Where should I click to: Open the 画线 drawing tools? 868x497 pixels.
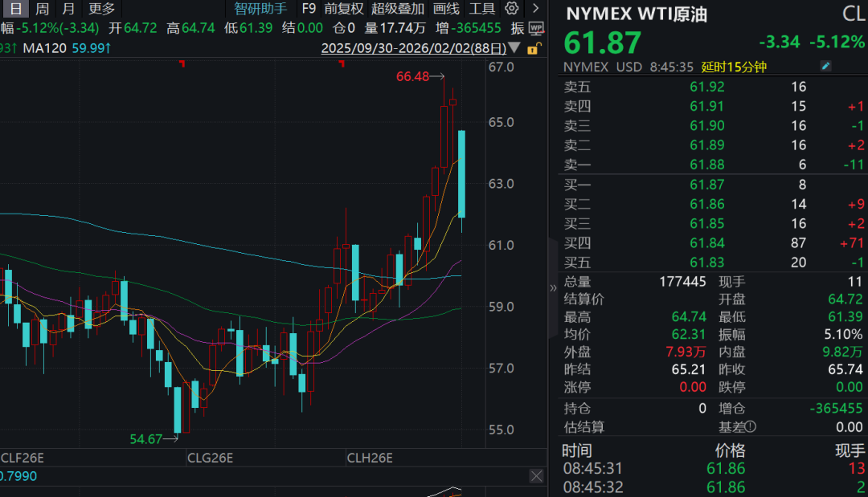point(446,9)
